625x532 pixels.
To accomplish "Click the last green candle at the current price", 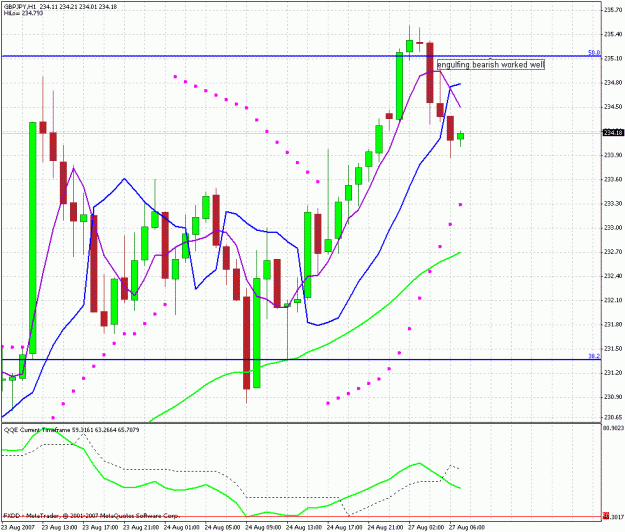I will pyautogui.click(x=460, y=136).
